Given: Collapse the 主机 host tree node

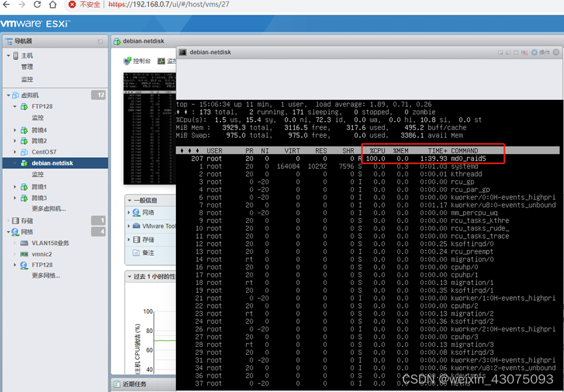Looking at the screenshot, I should 8,55.
